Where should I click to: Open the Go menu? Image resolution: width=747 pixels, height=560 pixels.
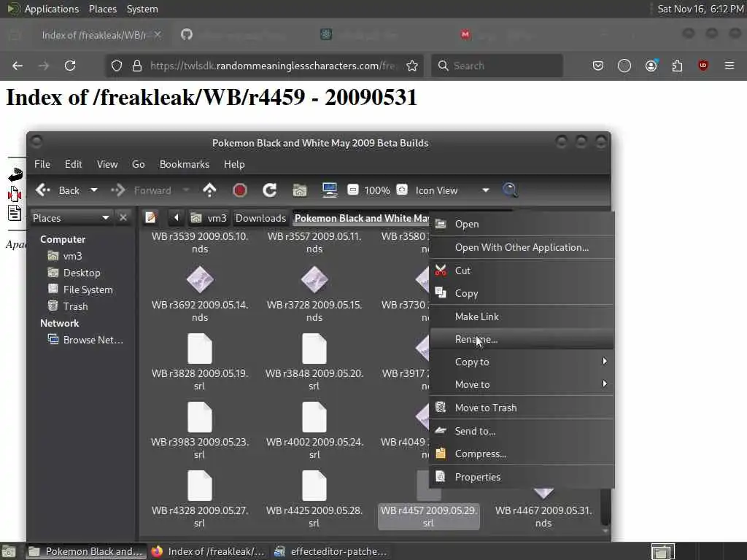coord(138,164)
